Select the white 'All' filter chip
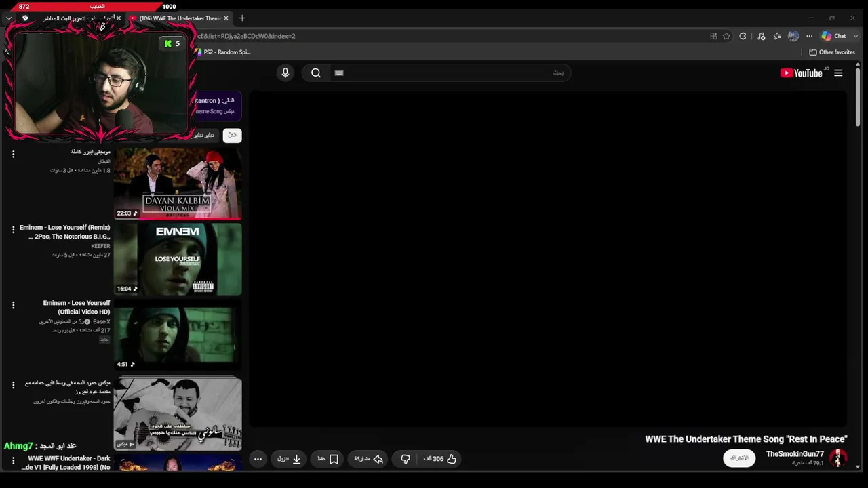The image size is (868, 488). coord(232,135)
